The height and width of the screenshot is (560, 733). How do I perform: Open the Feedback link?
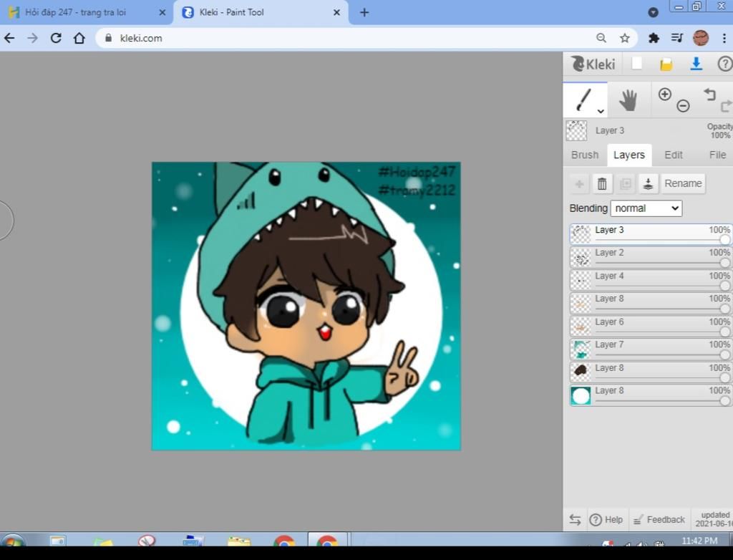[x=659, y=519]
